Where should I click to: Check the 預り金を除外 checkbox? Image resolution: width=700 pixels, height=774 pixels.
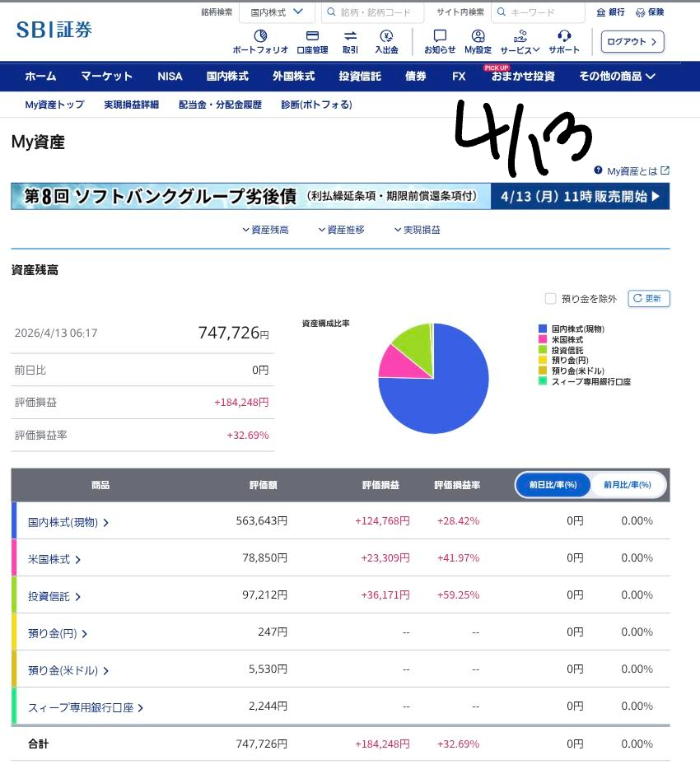tap(550, 299)
